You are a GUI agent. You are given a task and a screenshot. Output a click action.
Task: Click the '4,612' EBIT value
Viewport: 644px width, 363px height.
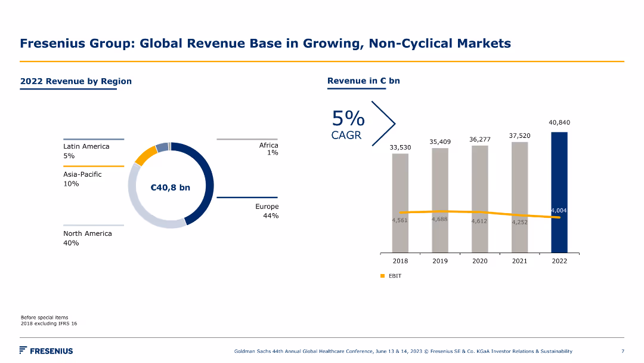point(479,221)
